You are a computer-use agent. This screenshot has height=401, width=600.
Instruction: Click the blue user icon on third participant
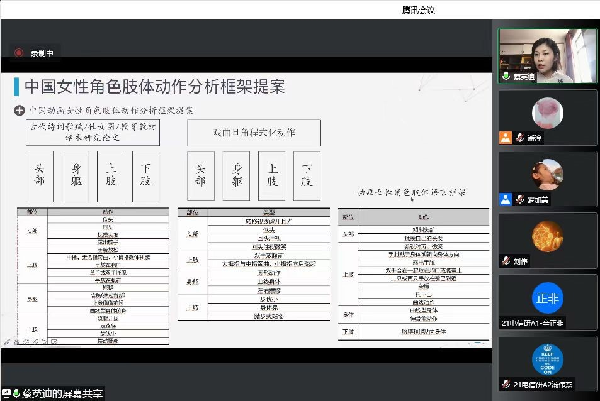tap(507, 200)
